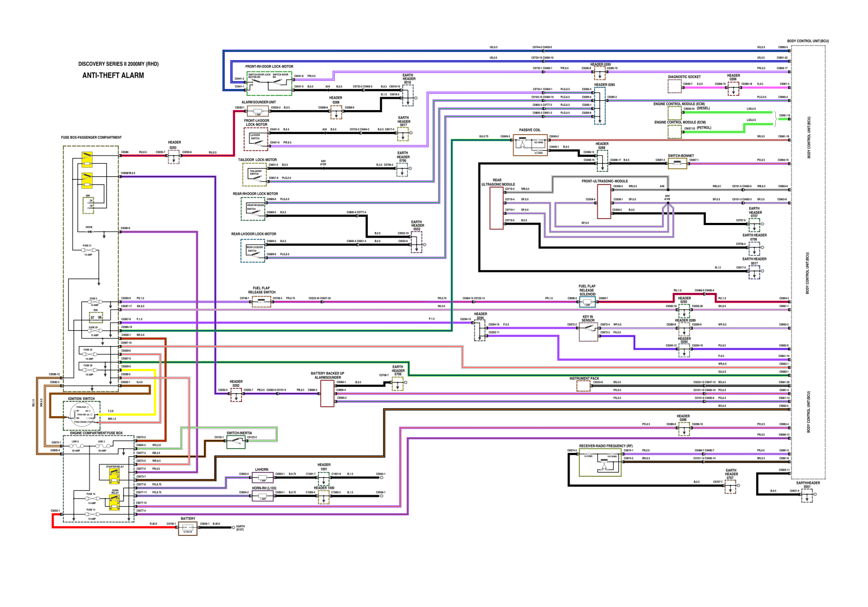
Task: Select the red rear ultrasonic module box
Action: 496,208
